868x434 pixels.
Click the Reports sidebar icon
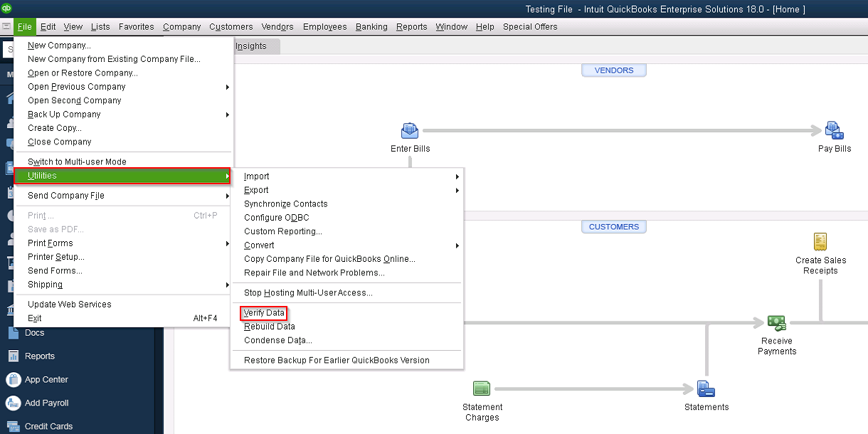(x=14, y=356)
